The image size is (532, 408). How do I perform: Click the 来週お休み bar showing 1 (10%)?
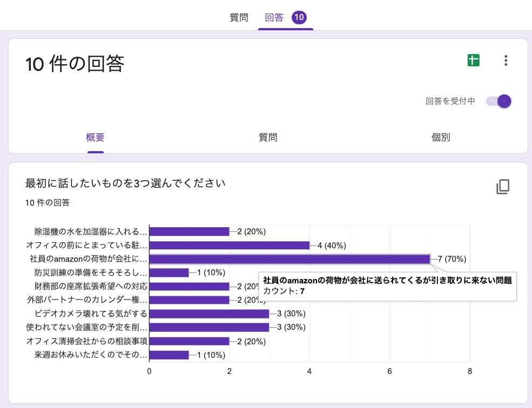(169, 355)
